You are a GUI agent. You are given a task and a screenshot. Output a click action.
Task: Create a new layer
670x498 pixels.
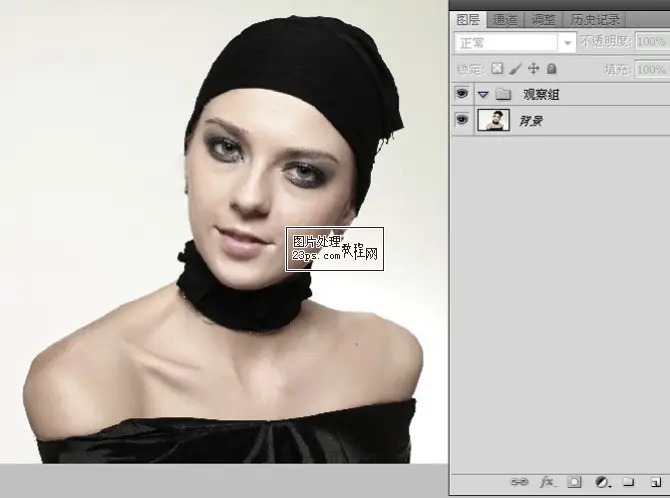coord(654,481)
